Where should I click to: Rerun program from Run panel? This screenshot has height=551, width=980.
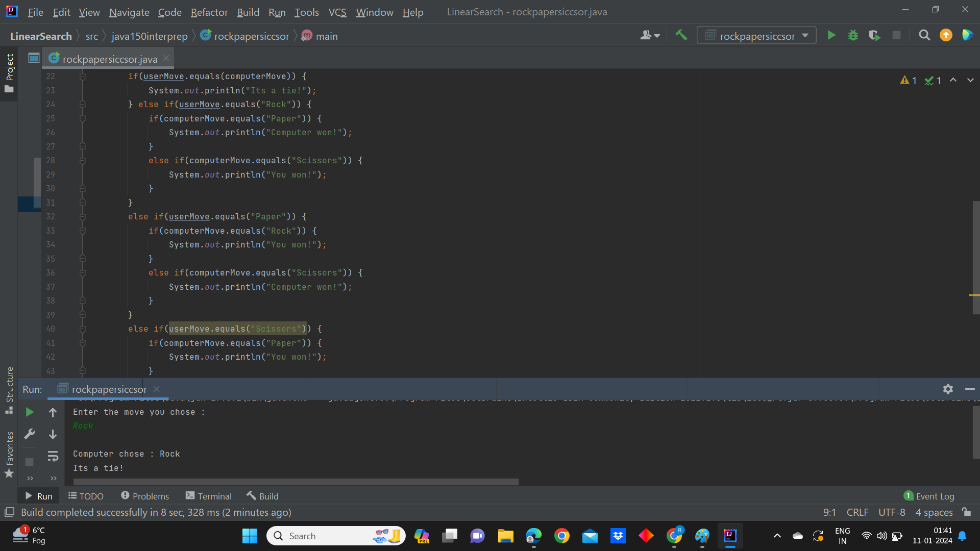pyautogui.click(x=30, y=412)
